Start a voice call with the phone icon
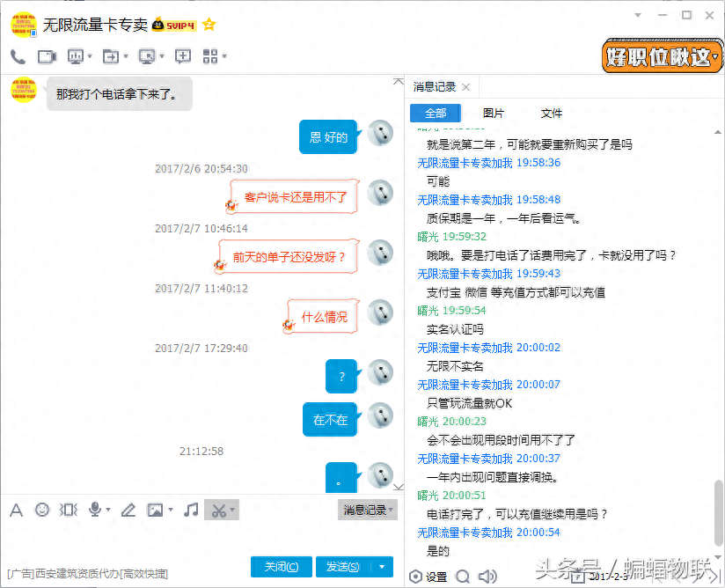This screenshot has width=725, height=588. [x=18, y=56]
